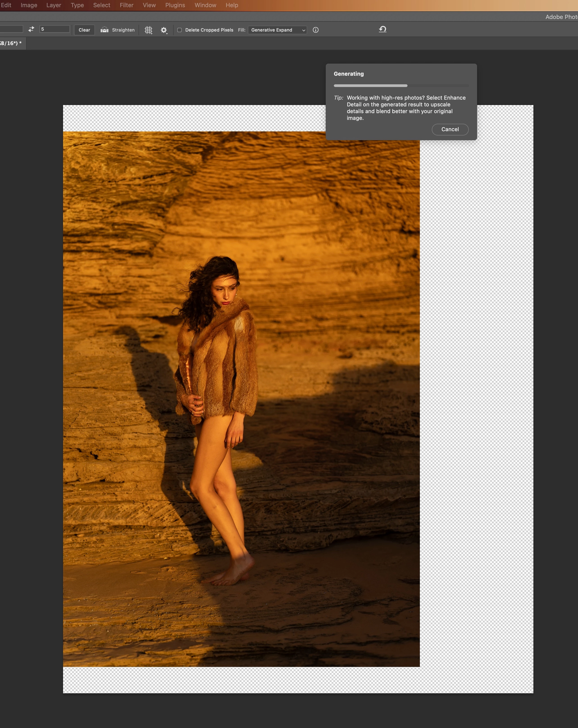Cancel the Generating process
This screenshot has width=578, height=728.
[x=450, y=129]
